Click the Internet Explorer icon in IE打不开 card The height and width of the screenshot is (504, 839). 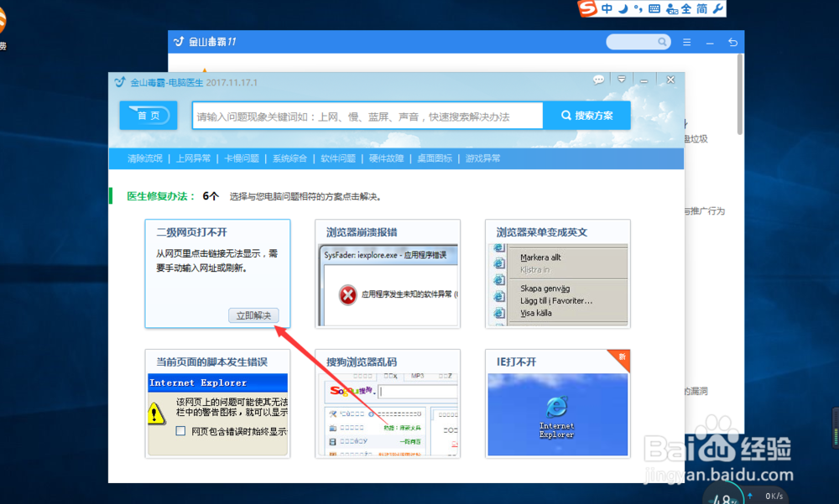(557, 407)
